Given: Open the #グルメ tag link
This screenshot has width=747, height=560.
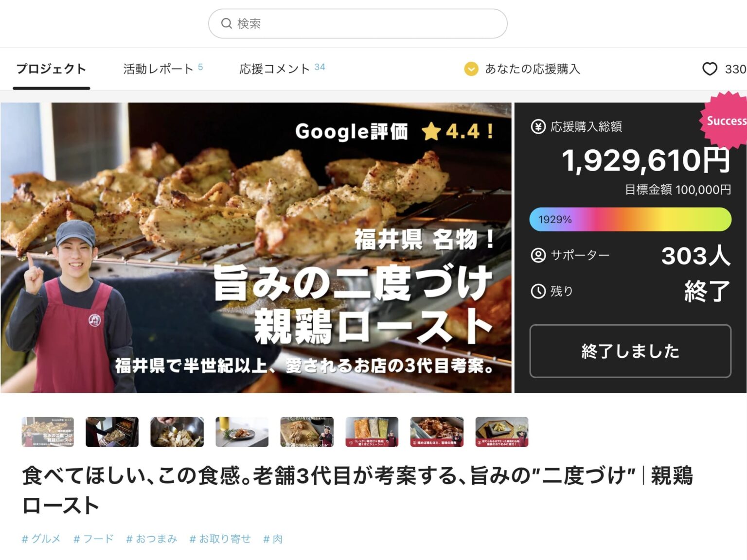Looking at the screenshot, I should (x=41, y=539).
